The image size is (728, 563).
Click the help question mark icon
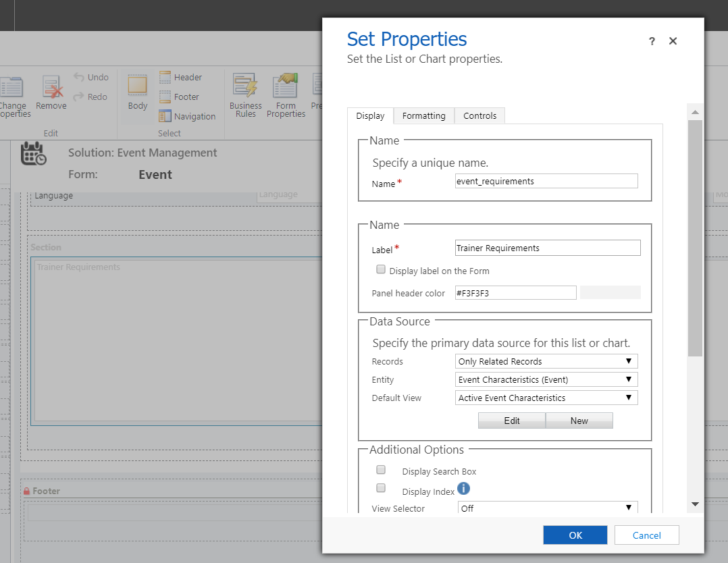click(652, 41)
